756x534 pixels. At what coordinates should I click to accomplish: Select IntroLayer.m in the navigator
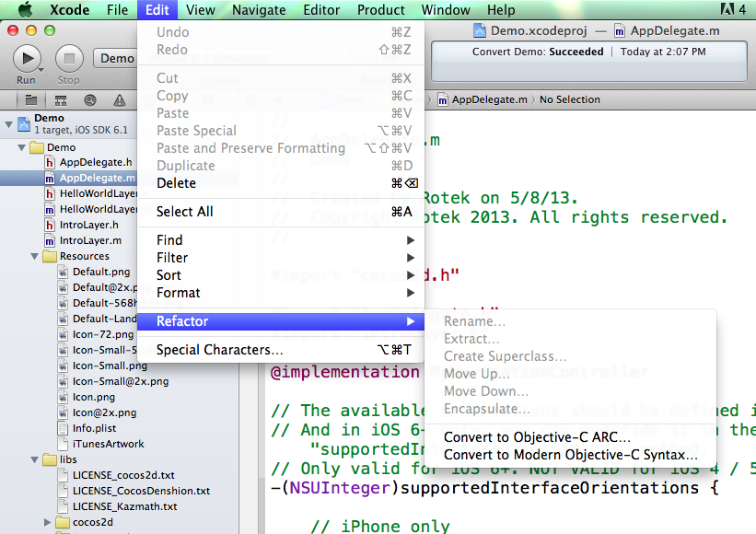90,240
